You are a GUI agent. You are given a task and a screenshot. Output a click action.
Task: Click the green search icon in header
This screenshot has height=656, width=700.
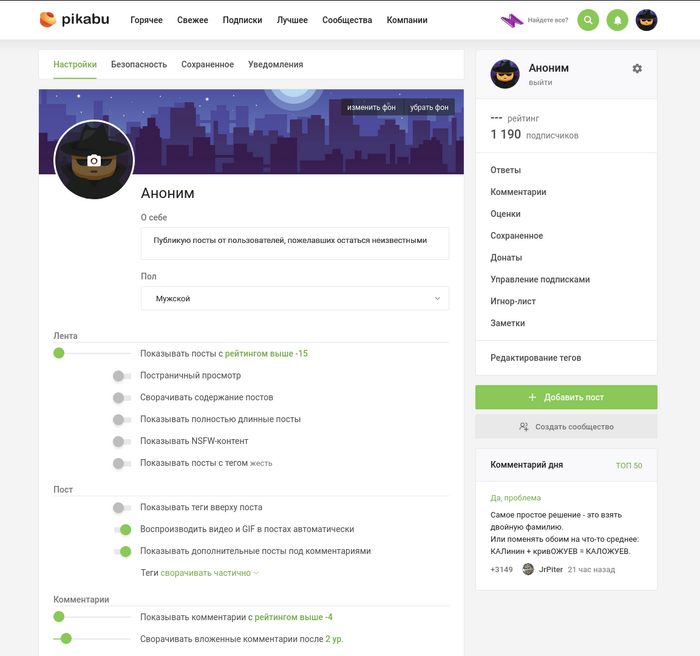pyautogui.click(x=588, y=20)
